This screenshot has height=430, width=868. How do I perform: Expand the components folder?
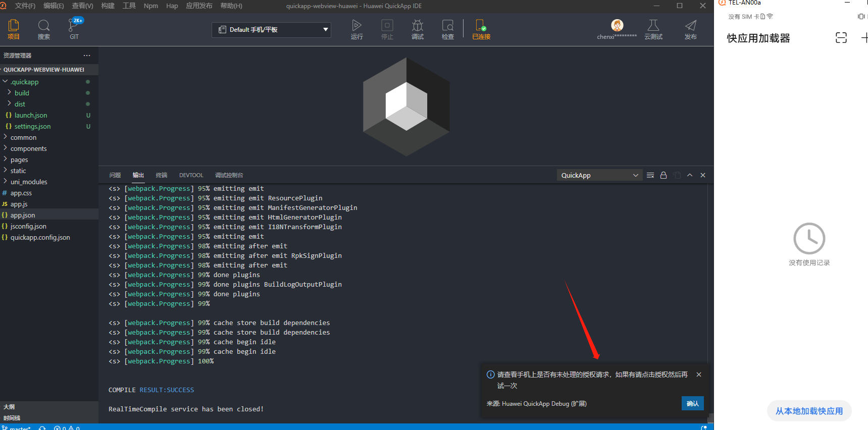coord(5,148)
